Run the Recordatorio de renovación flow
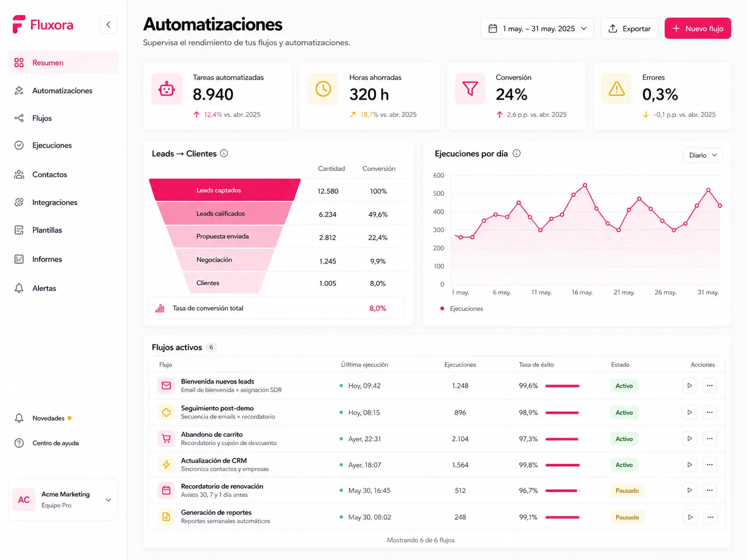Viewport: 747px width, 560px height. (690, 490)
